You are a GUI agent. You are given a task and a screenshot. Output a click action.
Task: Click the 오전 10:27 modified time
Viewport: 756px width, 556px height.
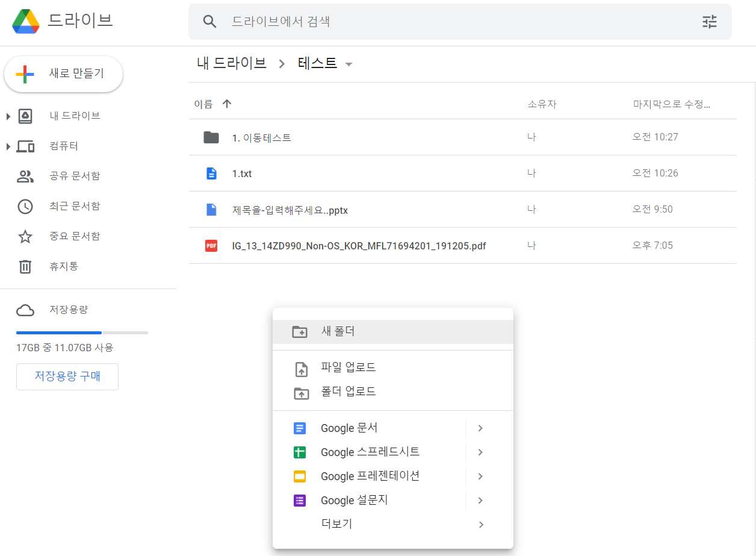click(x=655, y=137)
